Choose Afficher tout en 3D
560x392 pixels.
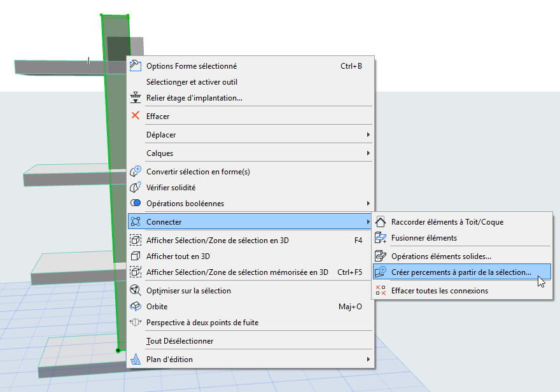tap(251, 256)
